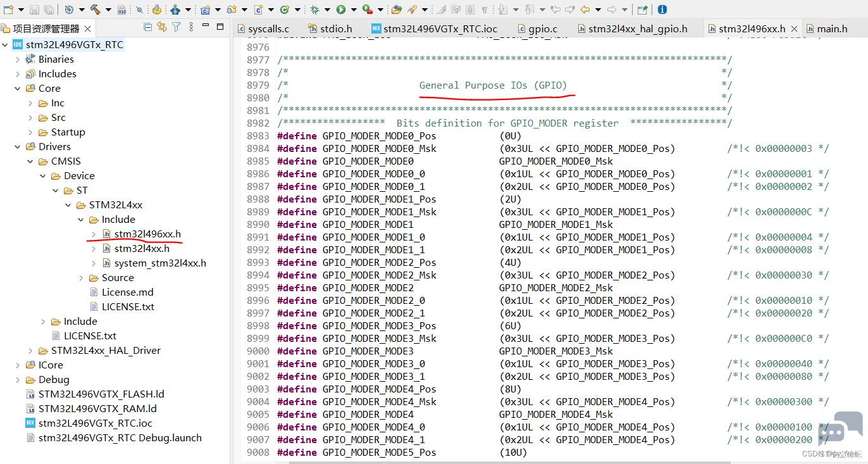This screenshot has height=464, width=868.
Task: Click the Last Edit Location icon
Action: [555, 9]
